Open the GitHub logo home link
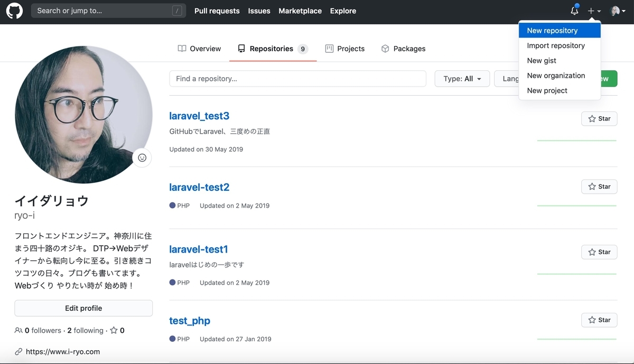The image size is (634, 364). 14,11
